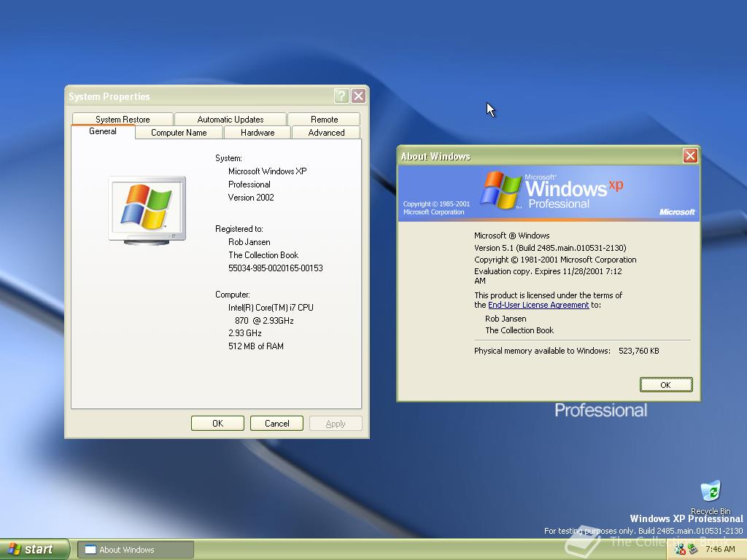747x560 pixels.
Task: Click the '512 MB of RAM' text
Action: (x=256, y=346)
